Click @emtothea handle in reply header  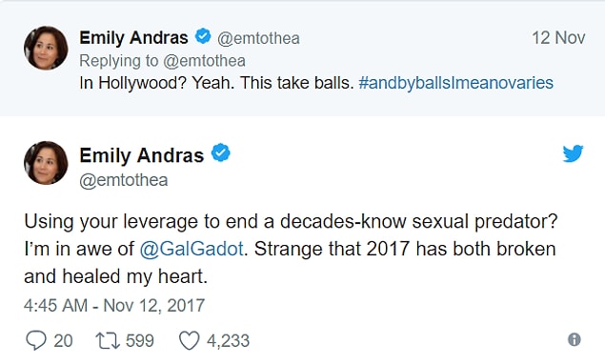point(258,39)
